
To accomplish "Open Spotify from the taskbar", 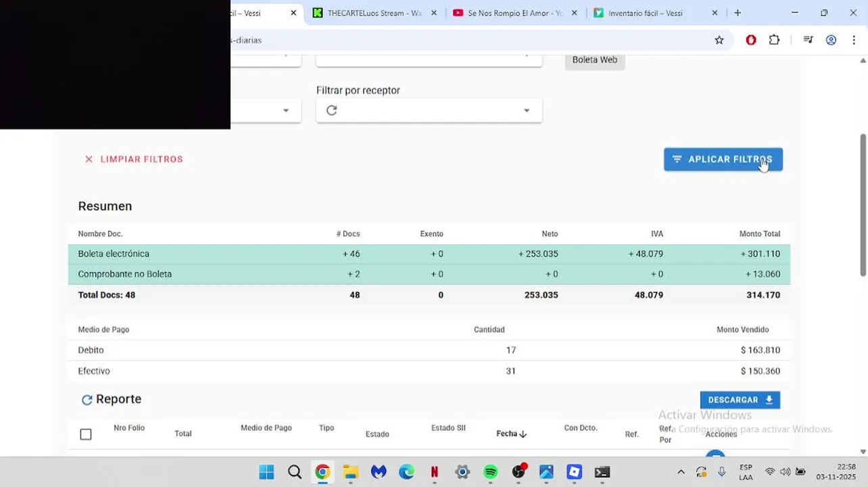I will pos(491,472).
